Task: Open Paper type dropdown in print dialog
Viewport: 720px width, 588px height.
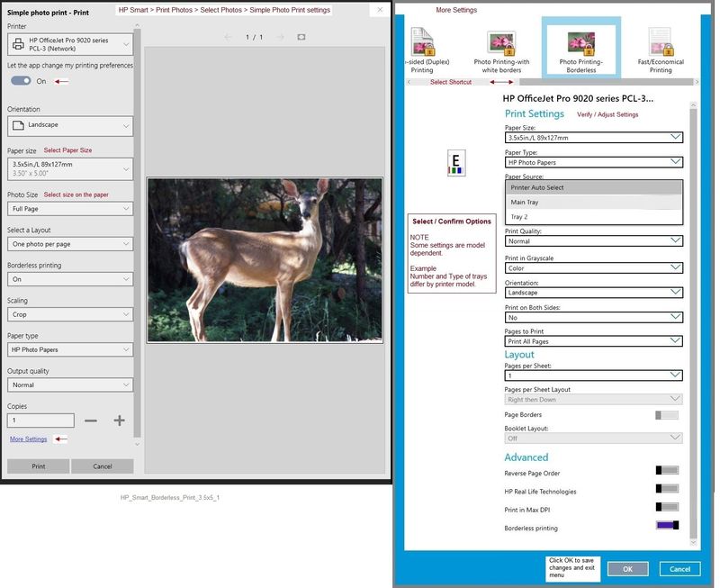Action: (x=70, y=349)
